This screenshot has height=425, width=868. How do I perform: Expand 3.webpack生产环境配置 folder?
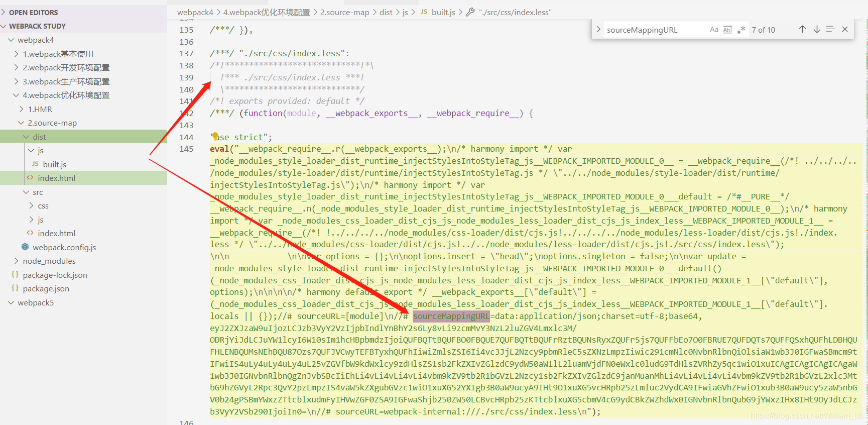coord(16,81)
